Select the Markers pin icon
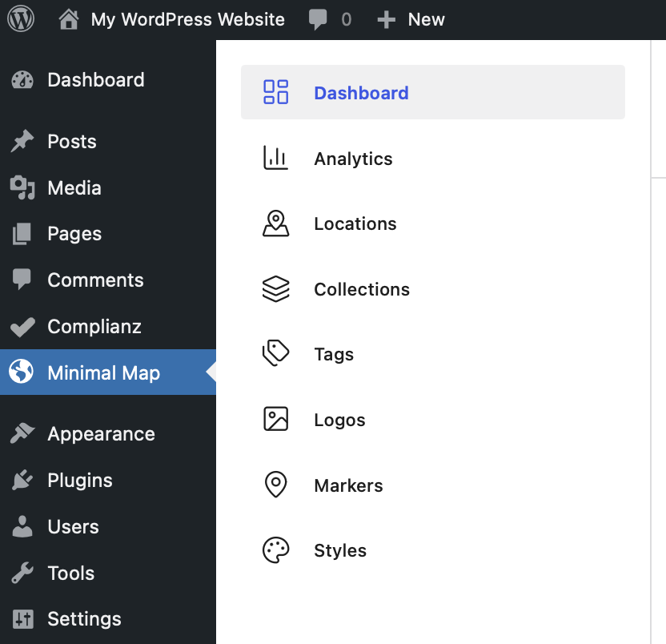666x644 pixels. click(275, 485)
